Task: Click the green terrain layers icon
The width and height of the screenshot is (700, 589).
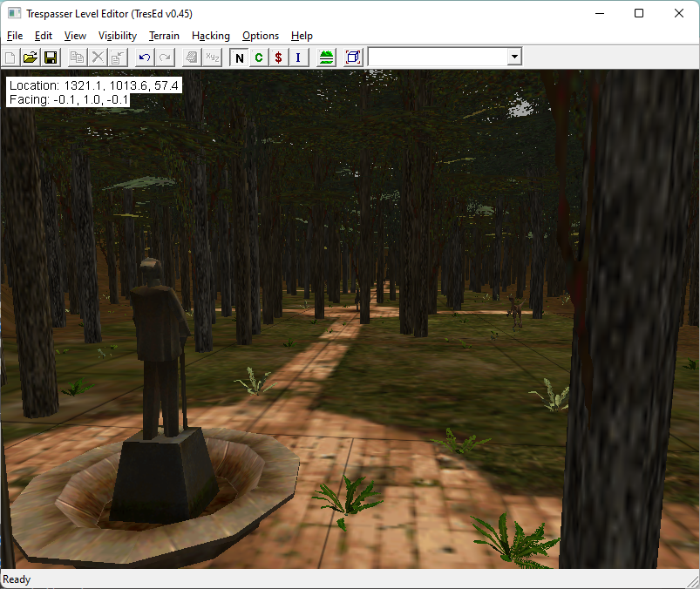Action: (326, 58)
